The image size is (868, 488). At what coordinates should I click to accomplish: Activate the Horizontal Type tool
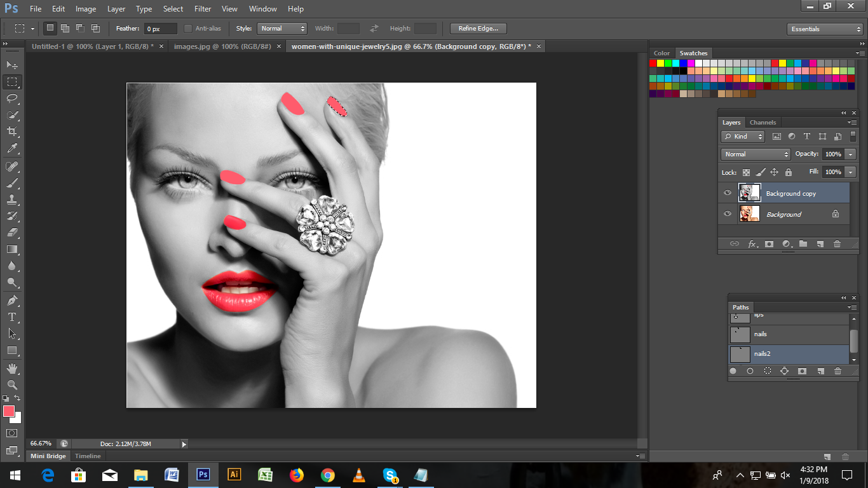(12, 317)
